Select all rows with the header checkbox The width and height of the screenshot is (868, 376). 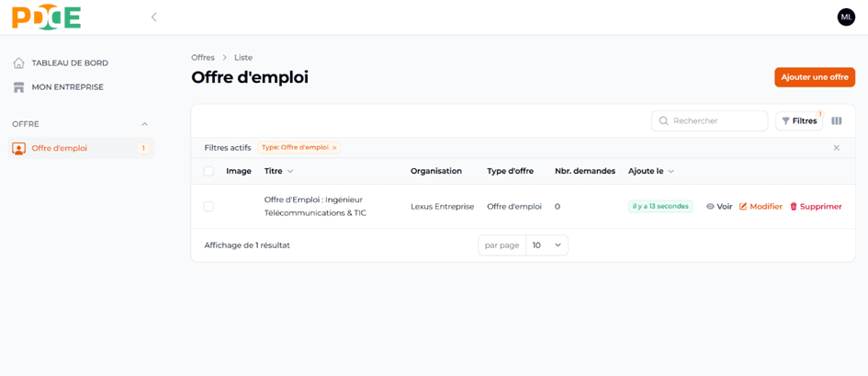209,171
